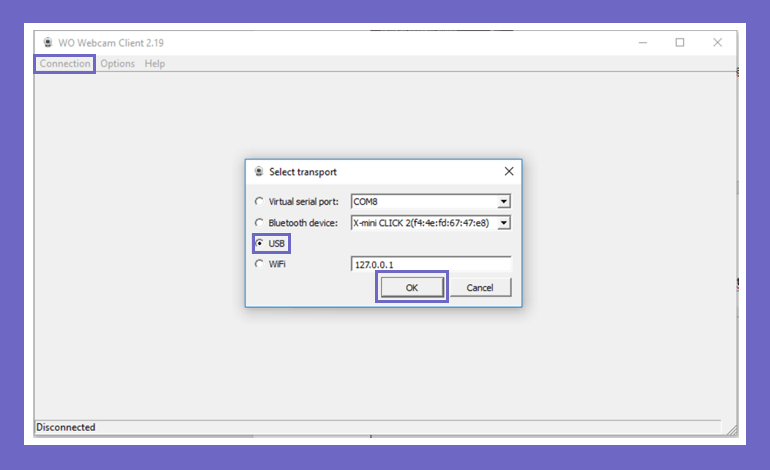Viewport: 770px width, 470px height.
Task: Confirm transport with the OK button
Action: [x=412, y=287]
